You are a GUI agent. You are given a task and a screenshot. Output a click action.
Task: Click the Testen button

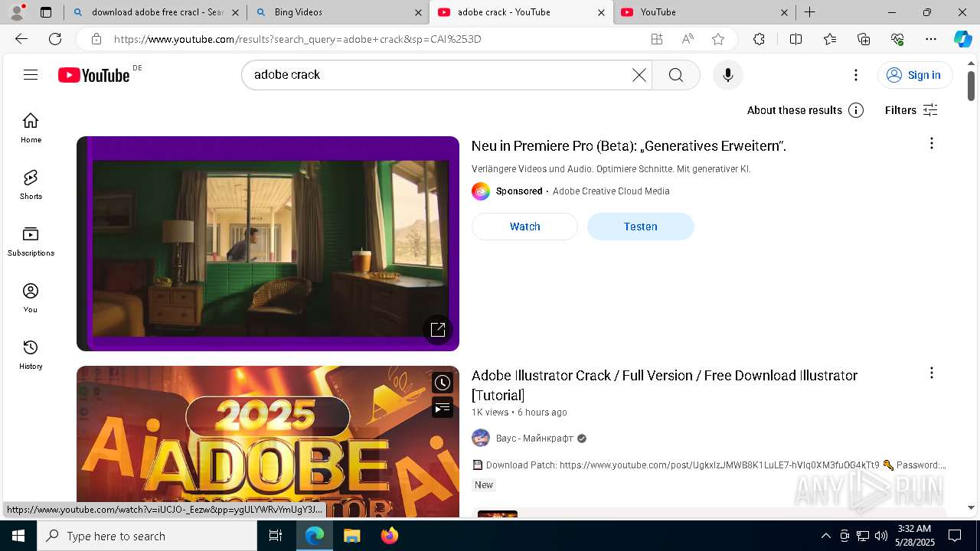tap(640, 227)
